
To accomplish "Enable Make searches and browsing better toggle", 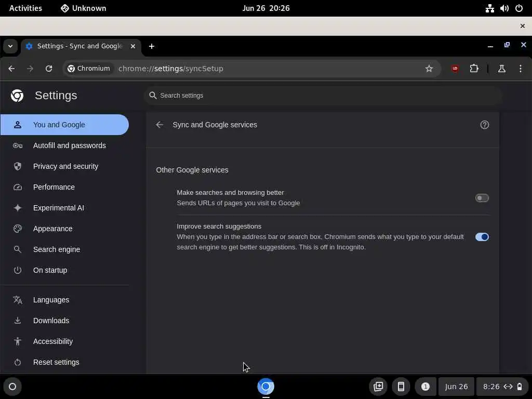I will click(482, 198).
